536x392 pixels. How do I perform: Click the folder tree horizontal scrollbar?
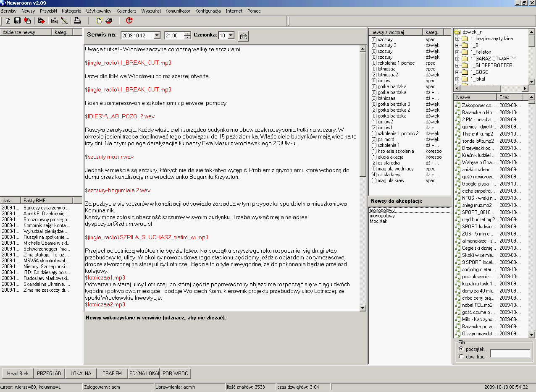click(x=491, y=89)
